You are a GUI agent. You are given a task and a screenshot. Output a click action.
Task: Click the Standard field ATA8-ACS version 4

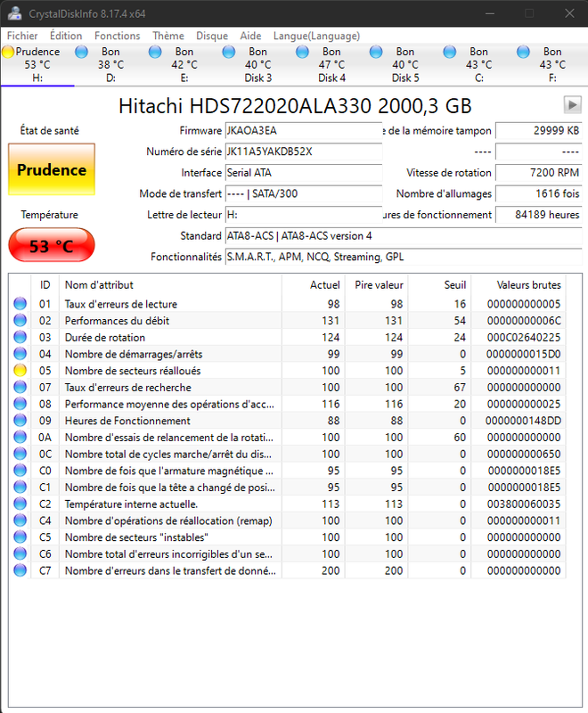404,236
